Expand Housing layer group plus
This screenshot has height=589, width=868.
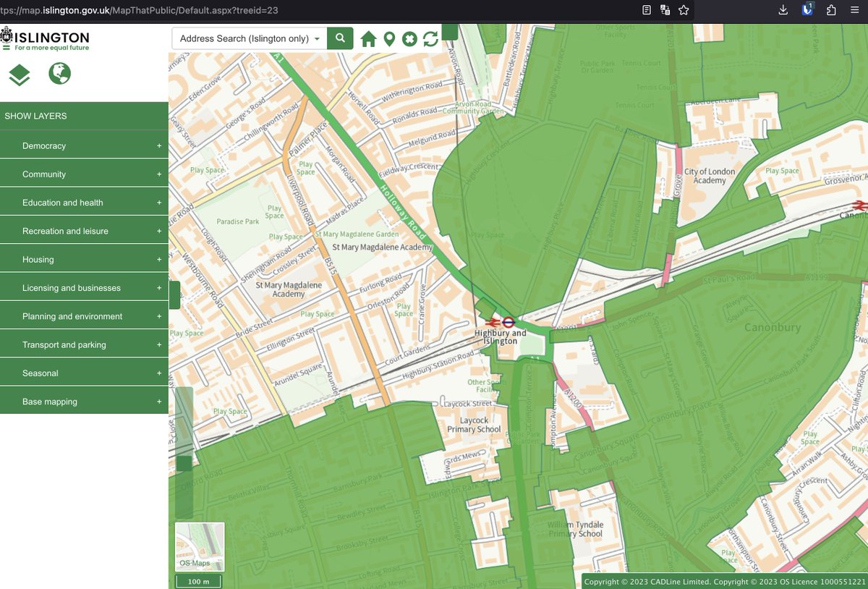[x=159, y=260]
